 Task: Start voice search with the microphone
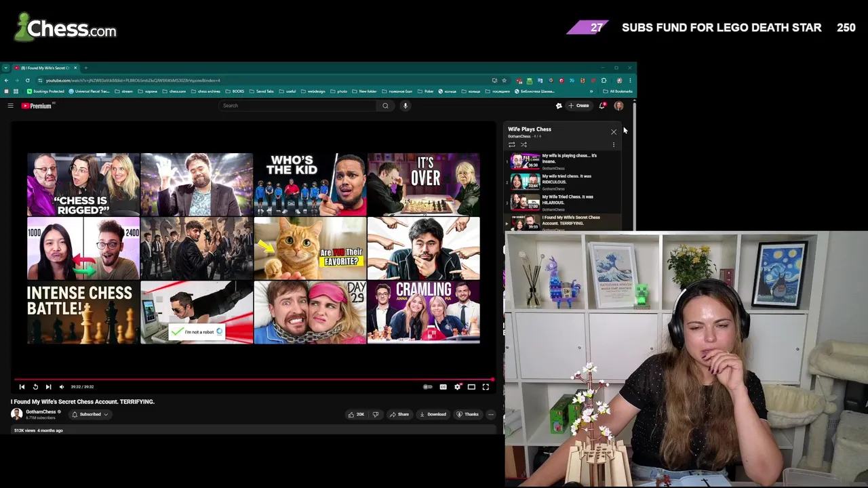406,106
